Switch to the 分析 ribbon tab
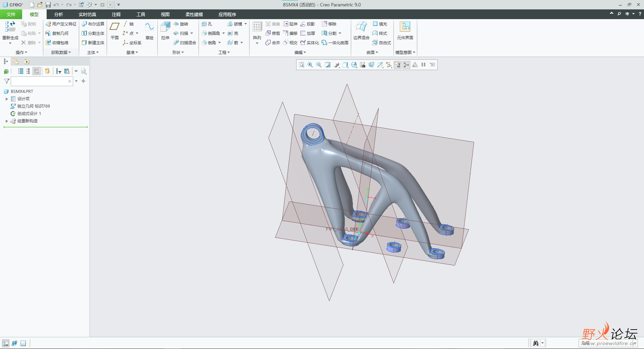 pyautogui.click(x=59, y=14)
